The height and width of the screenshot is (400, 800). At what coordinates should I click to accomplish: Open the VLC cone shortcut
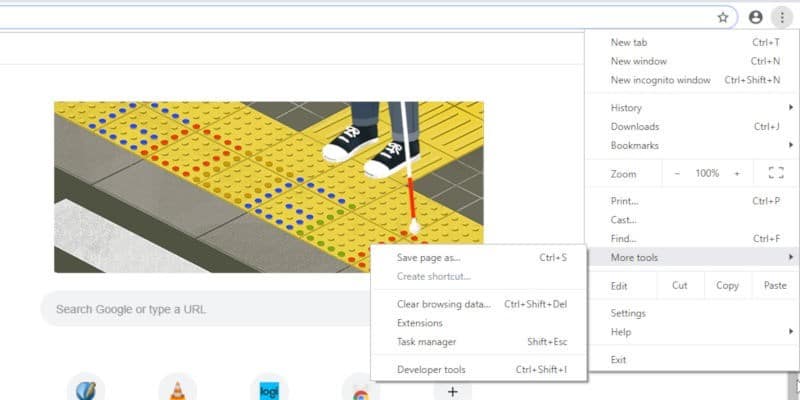pos(178,390)
